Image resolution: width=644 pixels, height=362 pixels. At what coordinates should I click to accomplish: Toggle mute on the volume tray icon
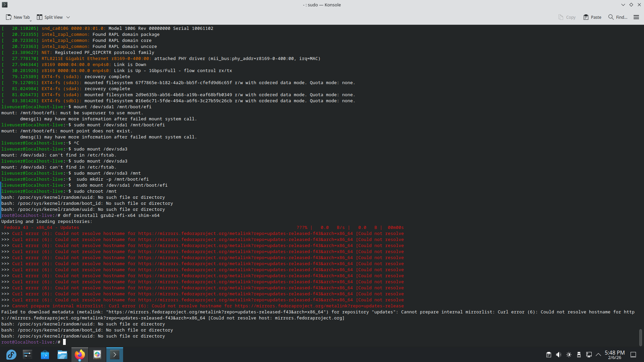(559, 354)
